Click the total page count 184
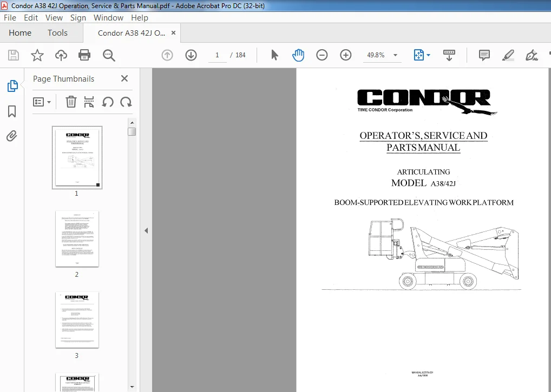 240,55
